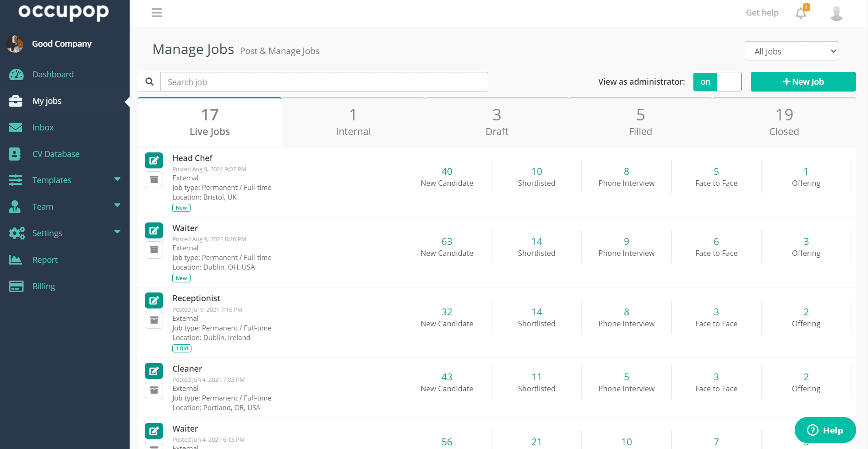Viewport: 868px width, 449px height.
Task: Switch to the Closed jobs tab
Action: (784, 122)
